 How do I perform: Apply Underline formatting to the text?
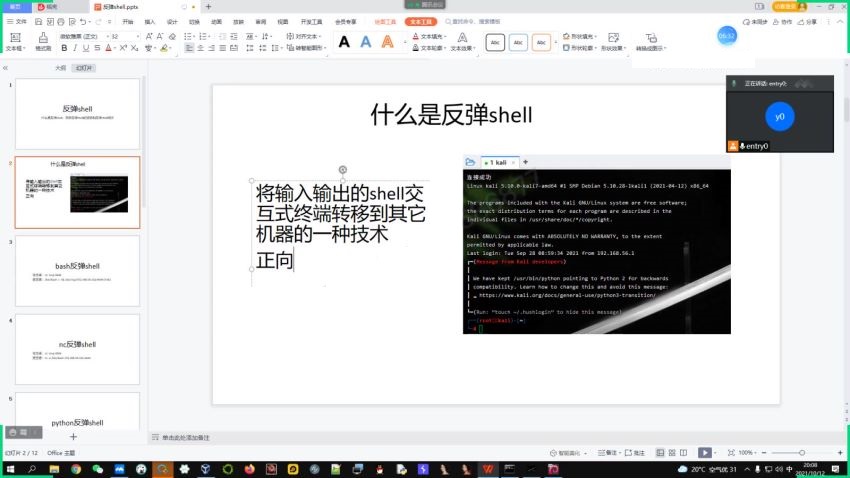86,48
